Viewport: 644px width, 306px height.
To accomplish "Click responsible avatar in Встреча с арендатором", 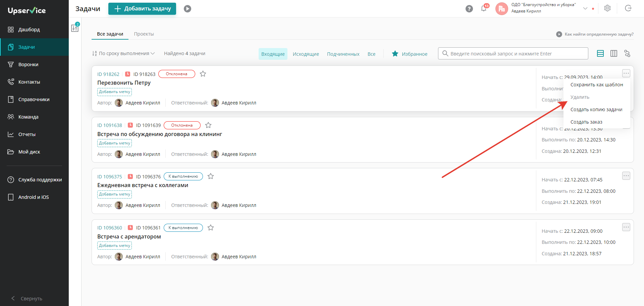I will [215, 257].
